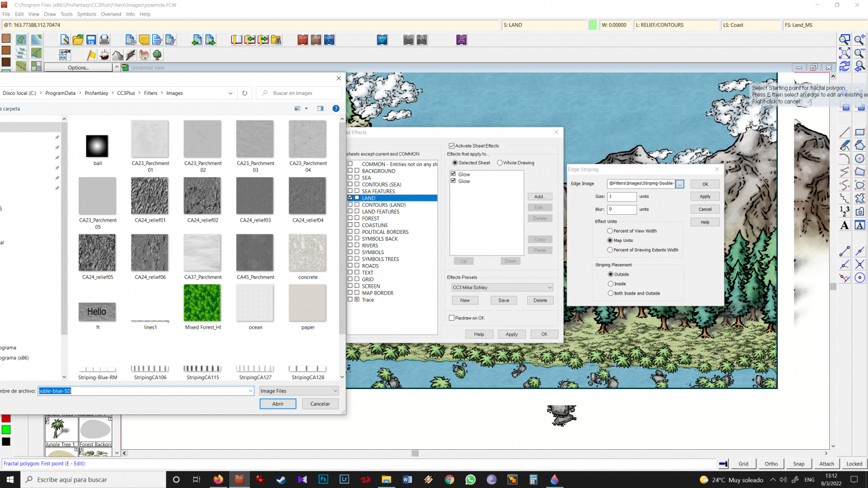The height and width of the screenshot is (488, 868).
Task: Toggle Activate Sheet Effects checkbox
Action: pos(452,146)
